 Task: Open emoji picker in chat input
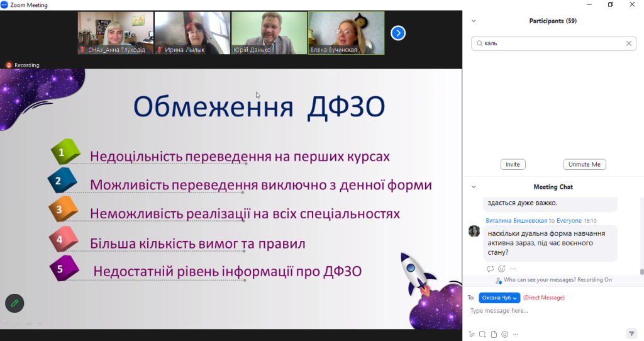[504, 334]
